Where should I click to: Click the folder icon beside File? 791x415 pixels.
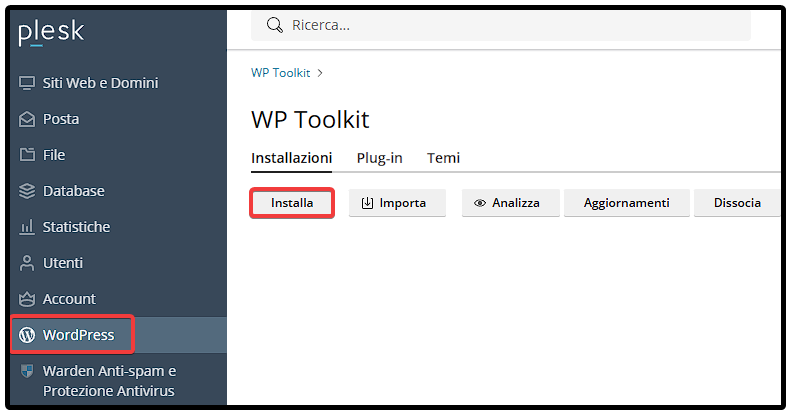click(27, 155)
